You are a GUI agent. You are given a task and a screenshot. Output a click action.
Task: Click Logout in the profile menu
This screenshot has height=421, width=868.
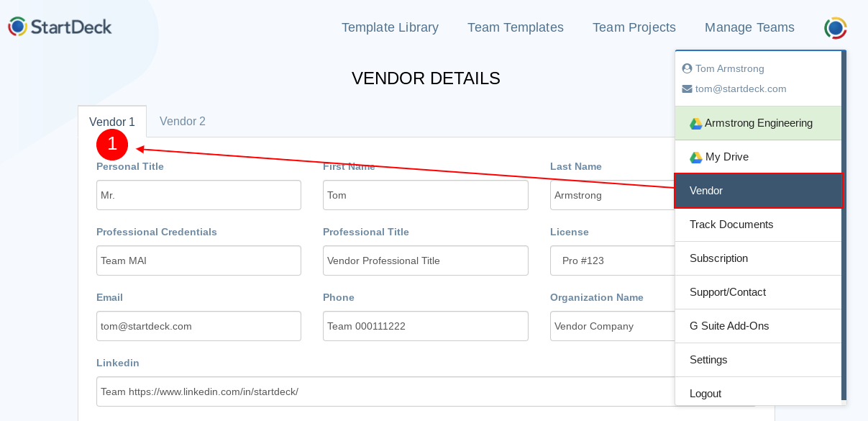758,392
